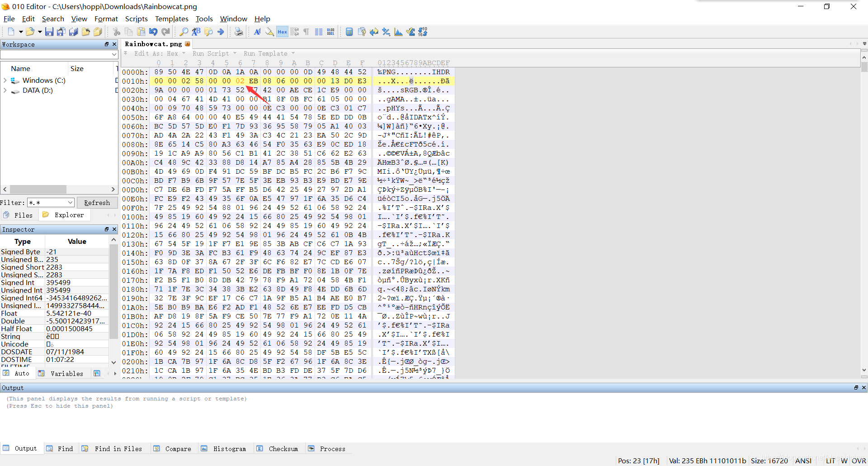This screenshot has width=868, height=466.
Task: Click the Histogram chart icon
Action: pos(398,32)
